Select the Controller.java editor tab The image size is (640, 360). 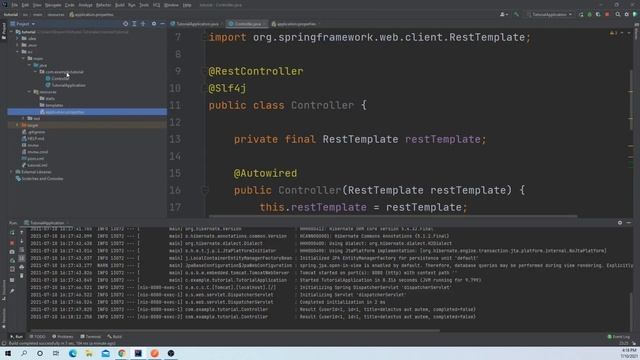[x=247, y=24]
